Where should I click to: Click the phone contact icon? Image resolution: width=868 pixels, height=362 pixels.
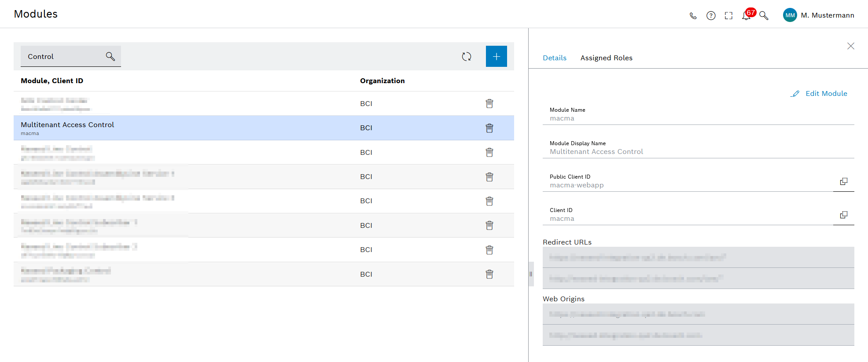693,16
